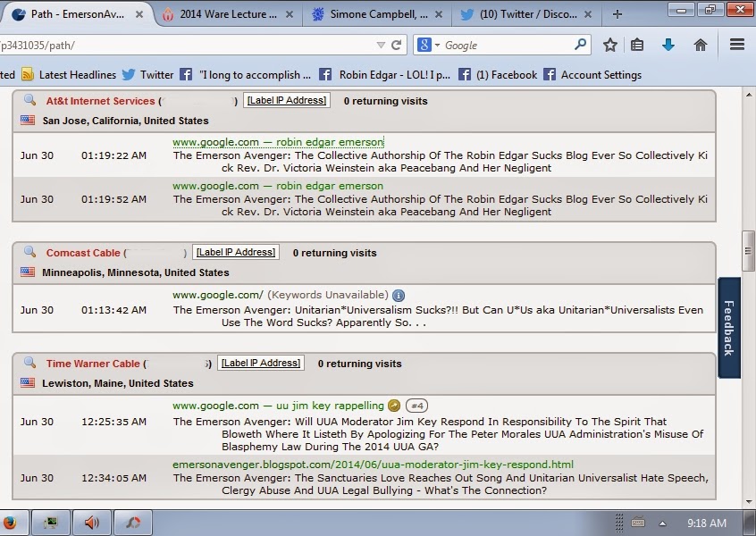Open a new browser tab

click(617, 14)
